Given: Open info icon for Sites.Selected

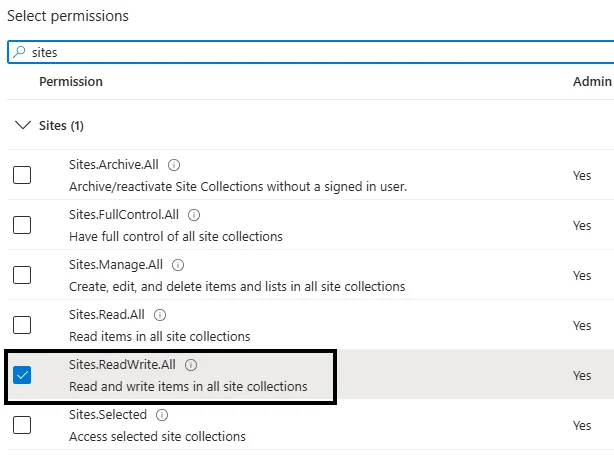Looking at the screenshot, I should [162, 415].
